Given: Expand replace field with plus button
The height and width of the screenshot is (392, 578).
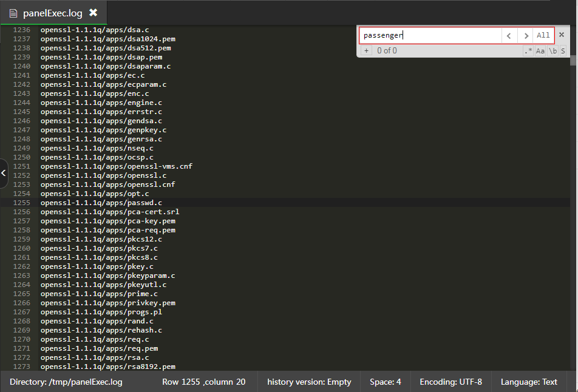Looking at the screenshot, I should [x=367, y=51].
